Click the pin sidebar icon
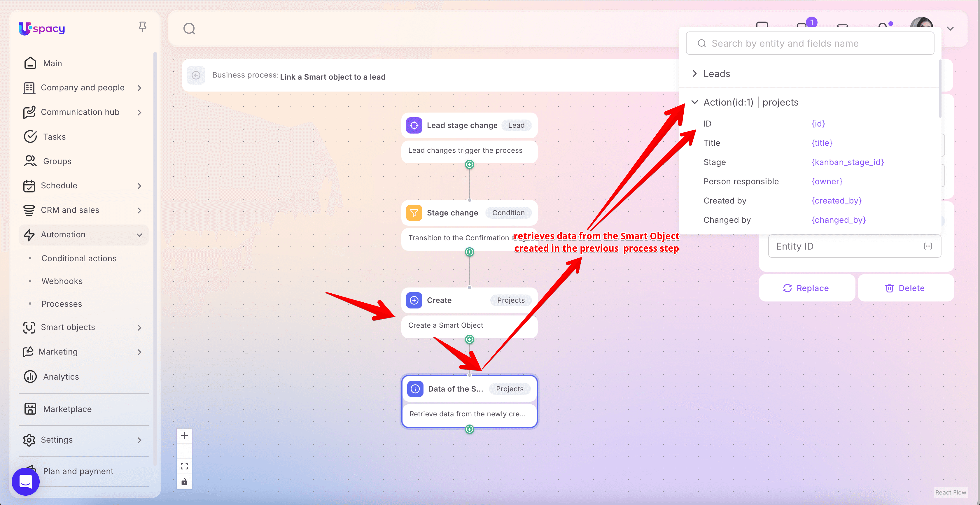 point(142,27)
